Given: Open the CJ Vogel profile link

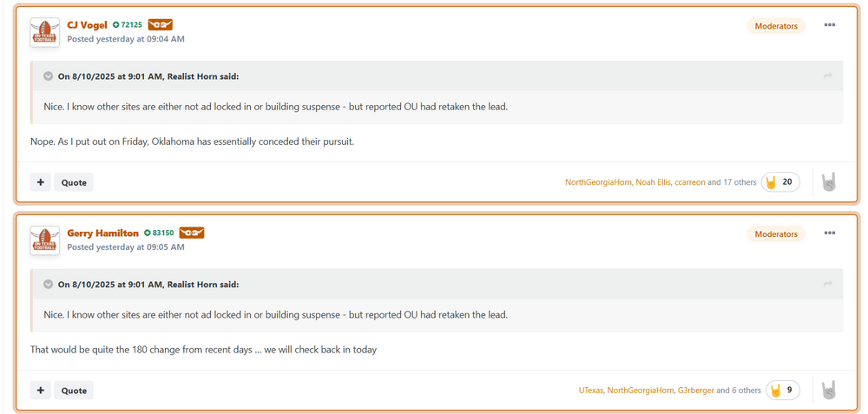Looking at the screenshot, I should click(x=87, y=25).
